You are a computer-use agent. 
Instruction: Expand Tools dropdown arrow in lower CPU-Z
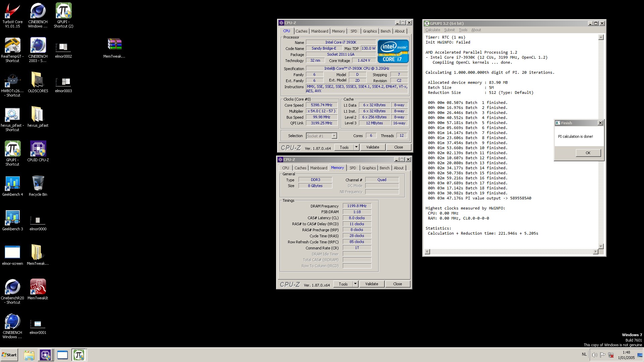(x=355, y=284)
